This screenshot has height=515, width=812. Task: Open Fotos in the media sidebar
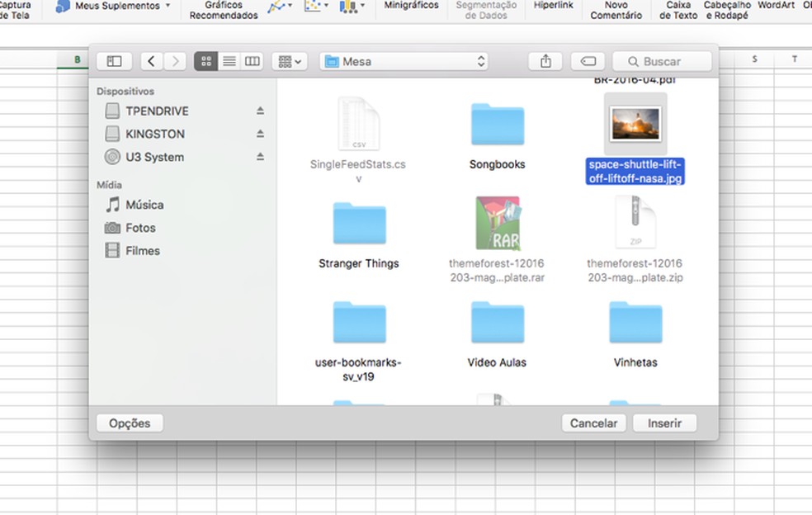click(x=140, y=228)
